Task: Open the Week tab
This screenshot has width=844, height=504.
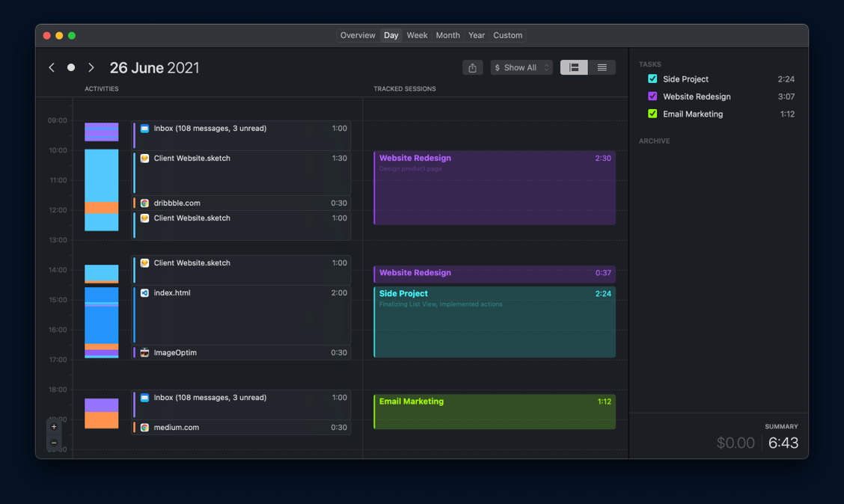Action: (x=417, y=35)
